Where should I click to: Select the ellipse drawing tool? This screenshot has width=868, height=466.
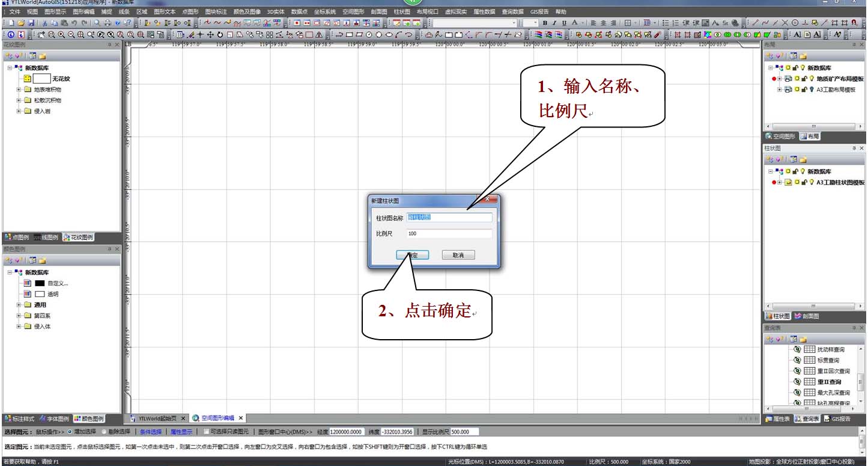[389, 34]
